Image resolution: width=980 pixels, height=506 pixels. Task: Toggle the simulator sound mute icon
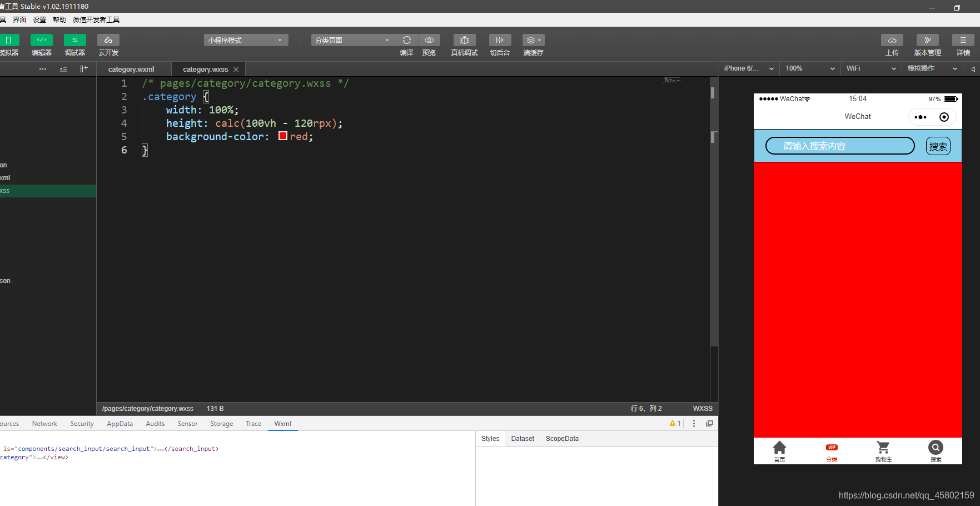[973, 69]
